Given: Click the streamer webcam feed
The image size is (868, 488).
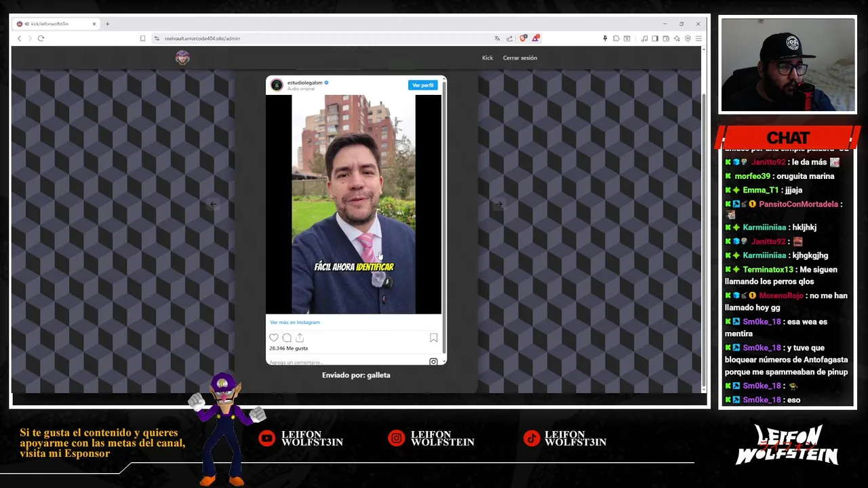Looking at the screenshot, I should [788, 64].
